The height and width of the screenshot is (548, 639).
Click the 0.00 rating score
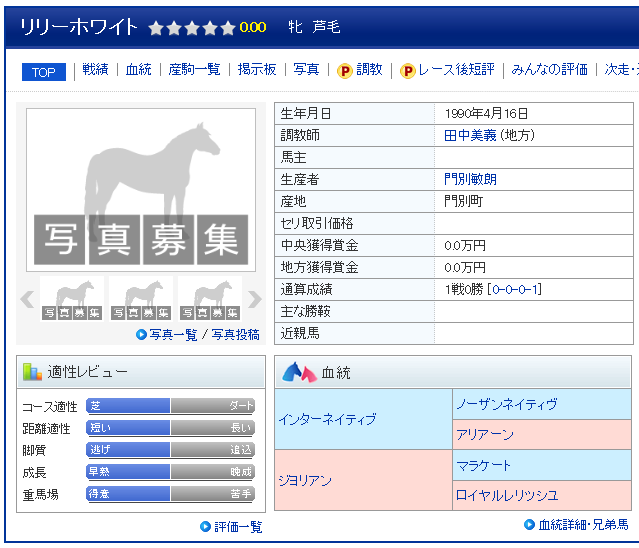[x=253, y=27]
